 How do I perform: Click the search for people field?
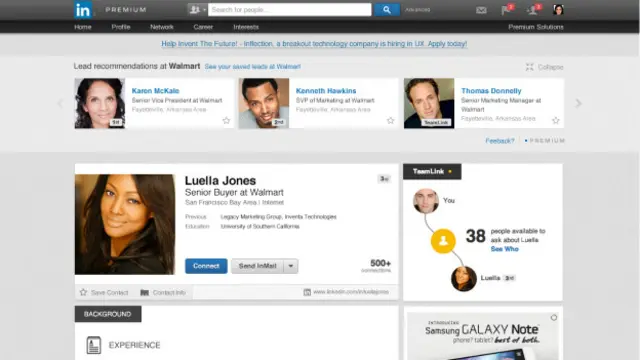point(289,10)
